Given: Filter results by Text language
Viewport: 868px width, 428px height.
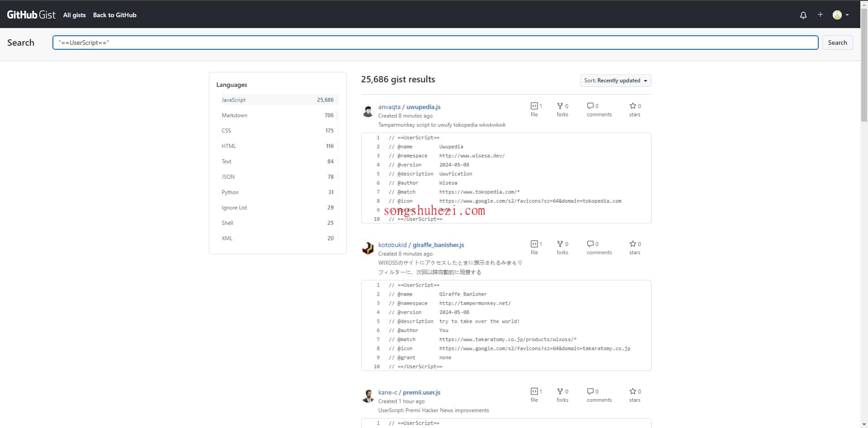Looking at the screenshot, I should (278, 162).
